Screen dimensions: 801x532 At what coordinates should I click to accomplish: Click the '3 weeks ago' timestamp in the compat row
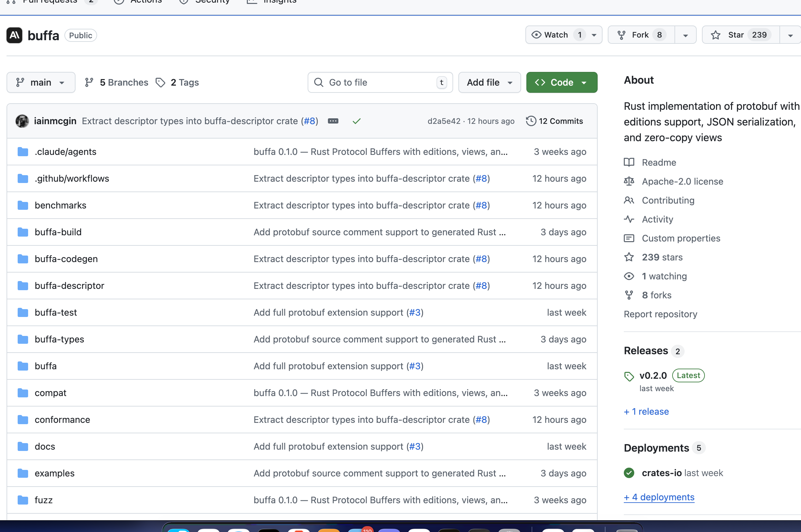pos(560,393)
